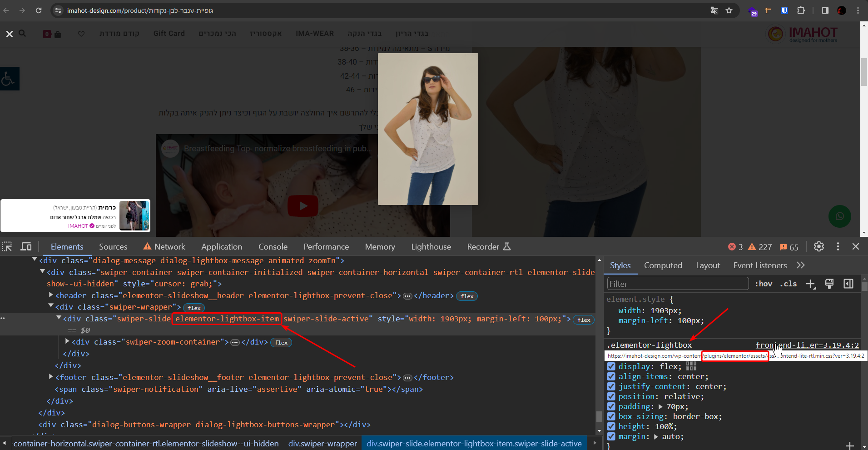
Task: Expand the margin shorthand triangle
Action: click(x=656, y=436)
